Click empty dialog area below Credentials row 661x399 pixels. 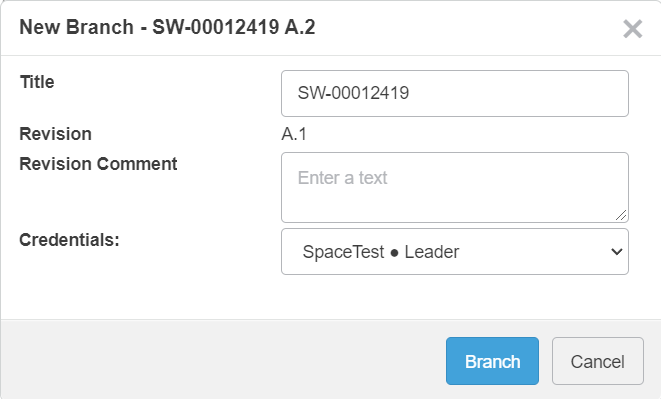click(330, 297)
